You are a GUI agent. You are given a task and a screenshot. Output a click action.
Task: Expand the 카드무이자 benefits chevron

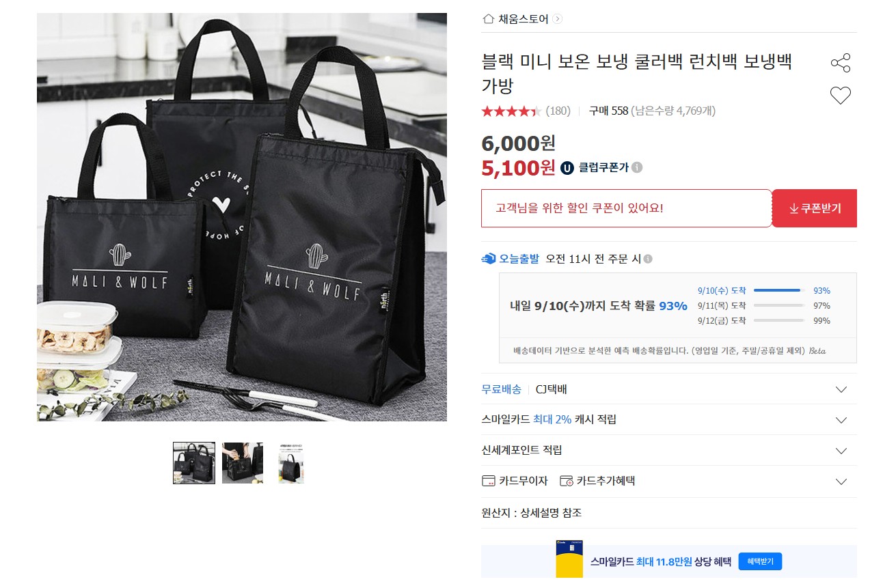click(x=841, y=481)
